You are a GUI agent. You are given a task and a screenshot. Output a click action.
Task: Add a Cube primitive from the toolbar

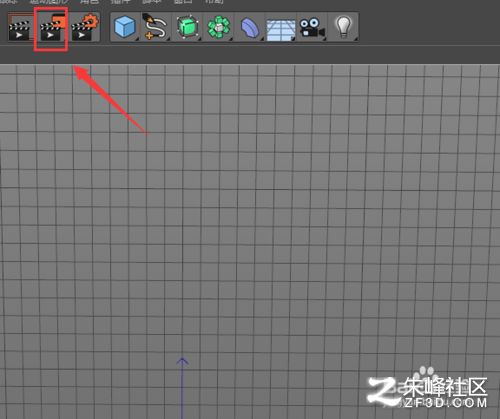(x=125, y=27)
